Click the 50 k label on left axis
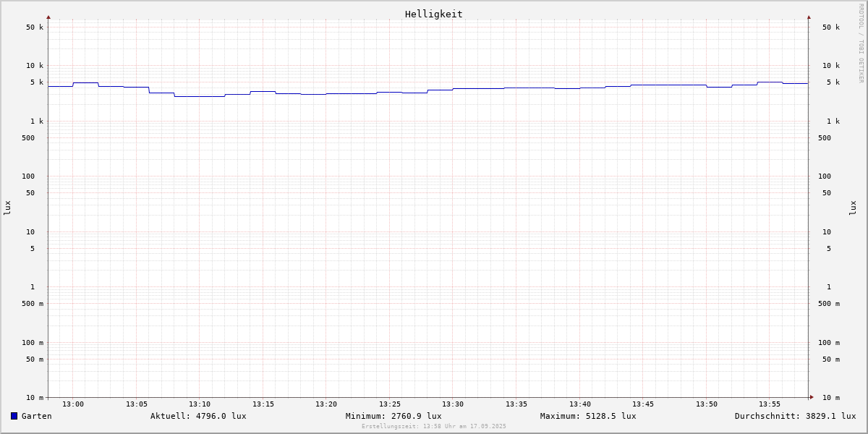Viewport: 868px width, 434px height. click(x=35, y=27)
